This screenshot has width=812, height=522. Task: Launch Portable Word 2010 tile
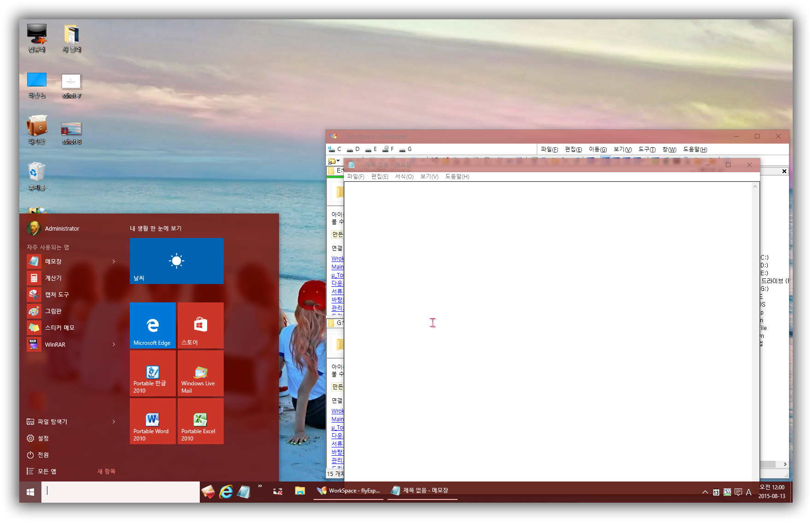point(152,421)
